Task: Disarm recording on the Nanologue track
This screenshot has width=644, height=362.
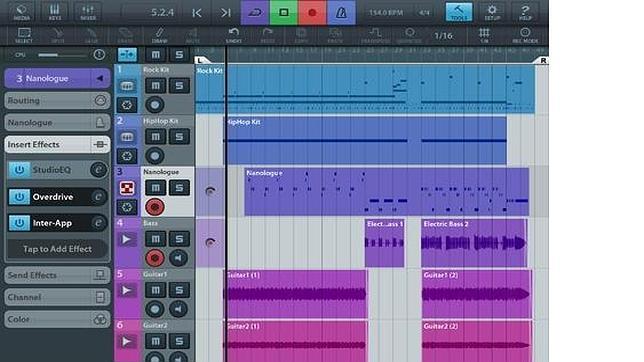Action: coord(155,207)
